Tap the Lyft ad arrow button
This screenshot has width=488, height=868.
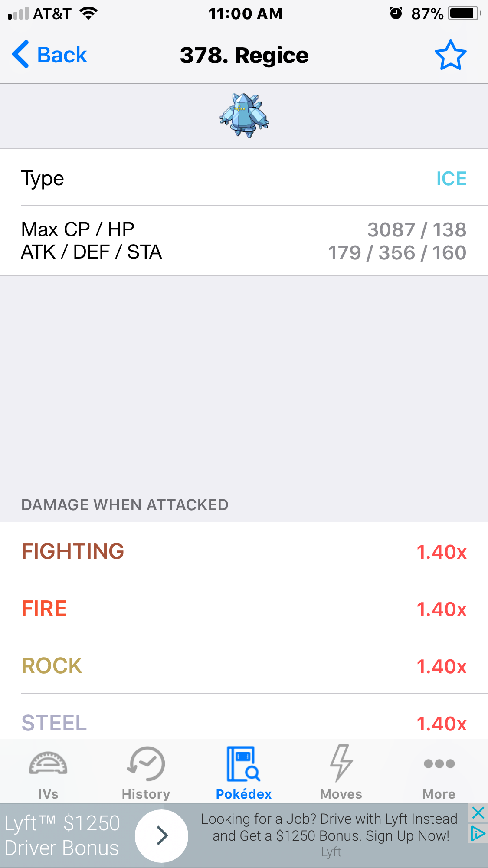[161, 835]
